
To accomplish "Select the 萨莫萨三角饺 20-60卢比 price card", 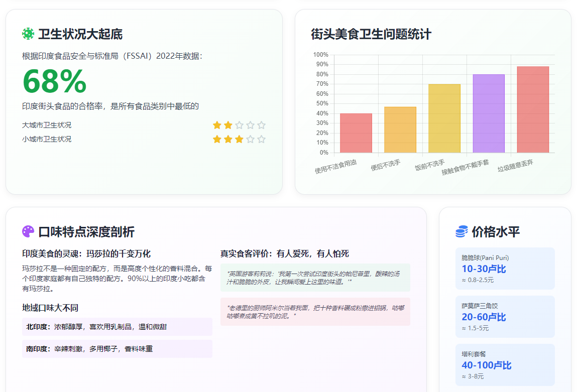I will tap(505, 317).
